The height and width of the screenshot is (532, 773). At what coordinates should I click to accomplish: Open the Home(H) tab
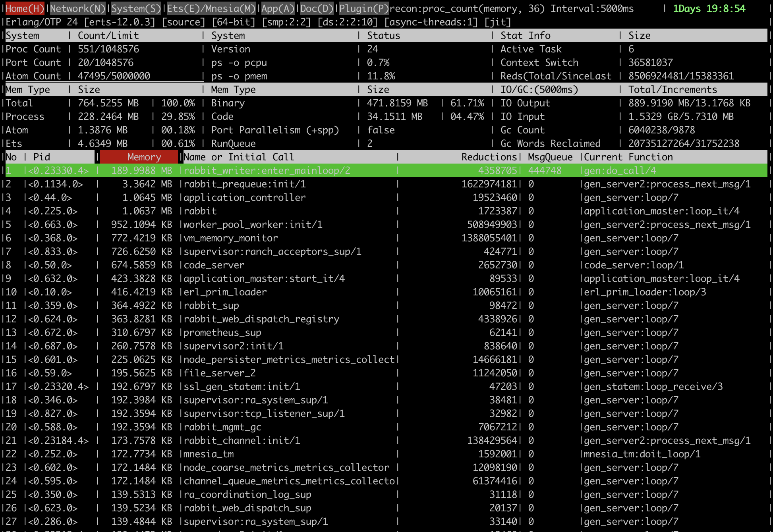[x=25, y=8]
